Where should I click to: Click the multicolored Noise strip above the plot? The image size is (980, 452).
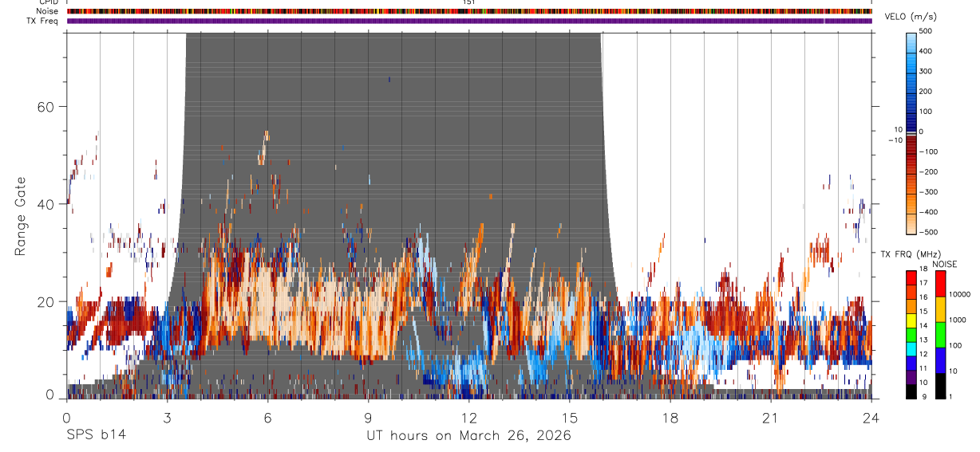(x=469, y=11)
